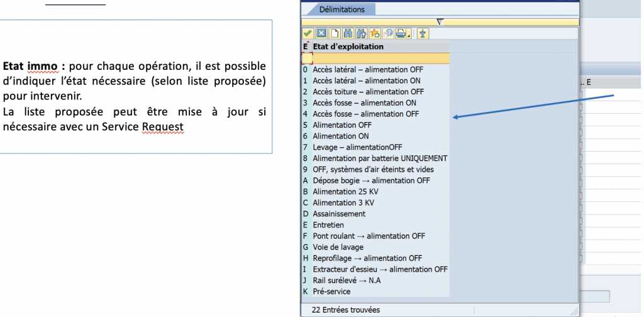The height and width of the screenshot is (317, 644).
Task: Click the Find Next binoculars icon
Action: pos(362,33)
